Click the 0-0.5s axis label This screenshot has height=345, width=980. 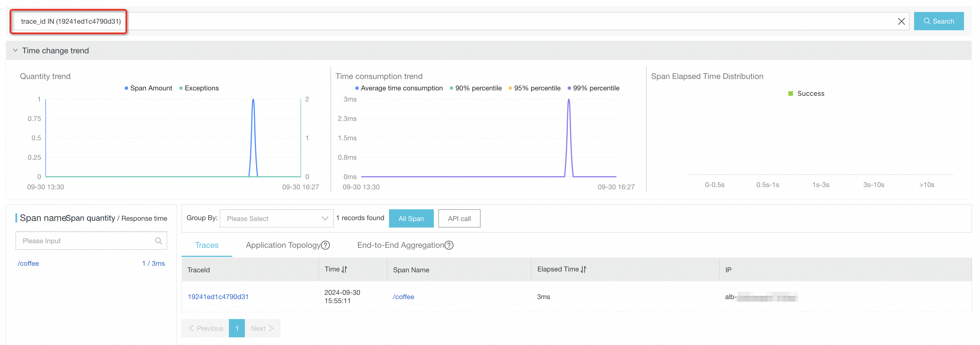[x=715, y=185]
